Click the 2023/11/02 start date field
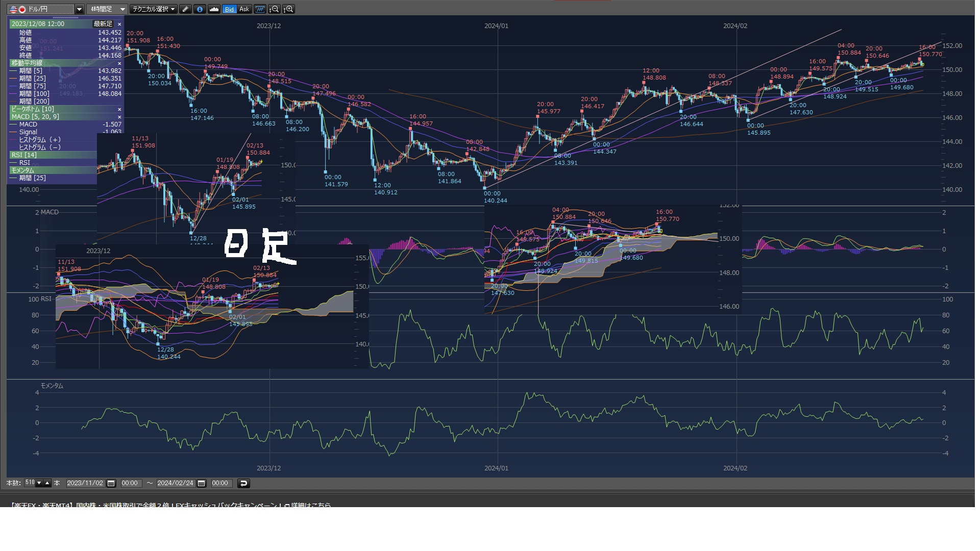The width and height of the screenshot is (980, 551). [x=85, y=483]
